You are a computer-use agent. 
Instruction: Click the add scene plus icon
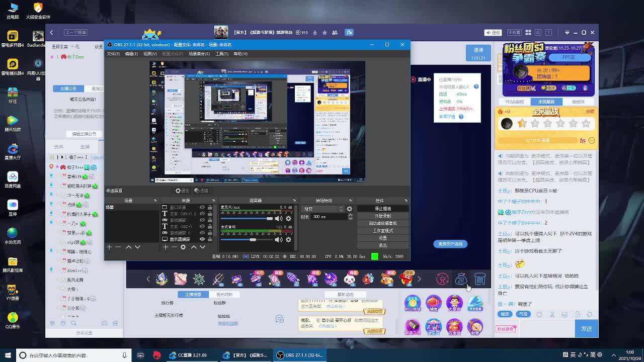click(109, 247)
